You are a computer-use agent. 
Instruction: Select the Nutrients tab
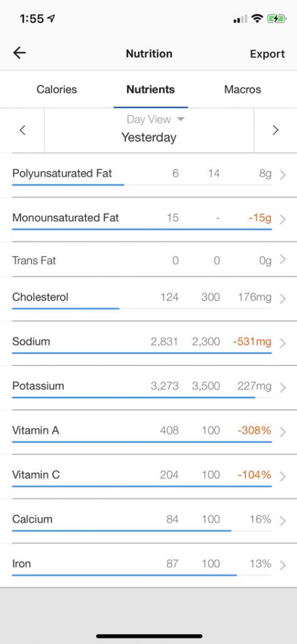pyautogui.click(x=150, y=89)
